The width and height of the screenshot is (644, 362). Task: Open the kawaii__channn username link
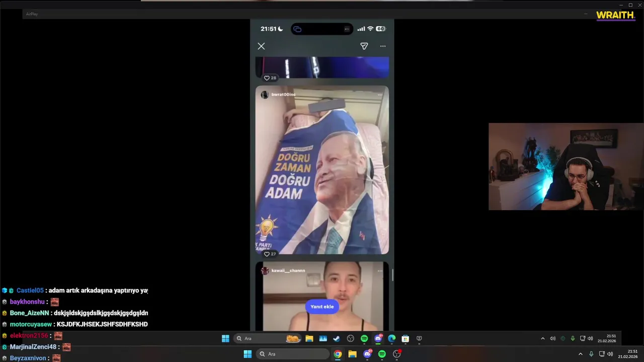pyautogui.click(x=288, y=270)
